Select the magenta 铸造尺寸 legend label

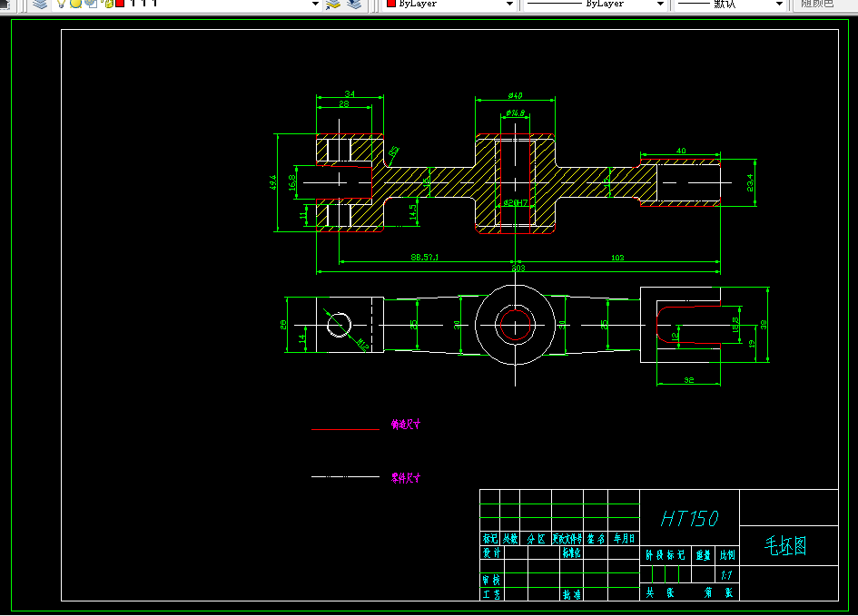click(406, 425)
